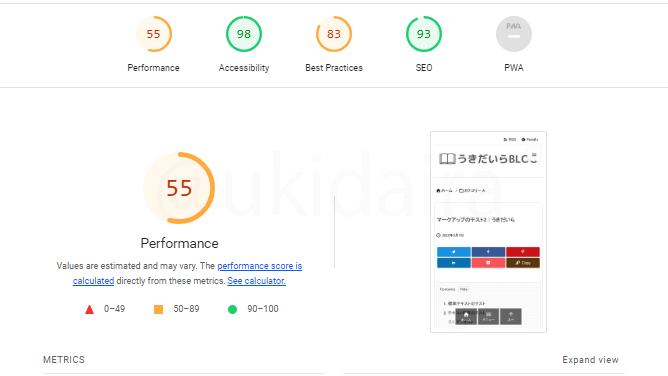Open the 'See calculator.' link
This screenshot has width=668, height=376.
pos(256,281)
